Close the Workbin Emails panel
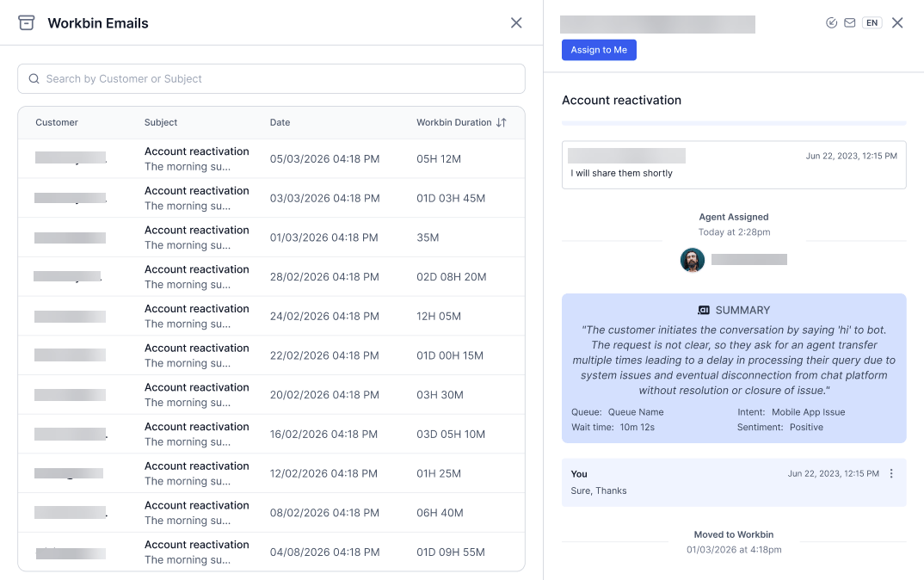 coord(516,23)
